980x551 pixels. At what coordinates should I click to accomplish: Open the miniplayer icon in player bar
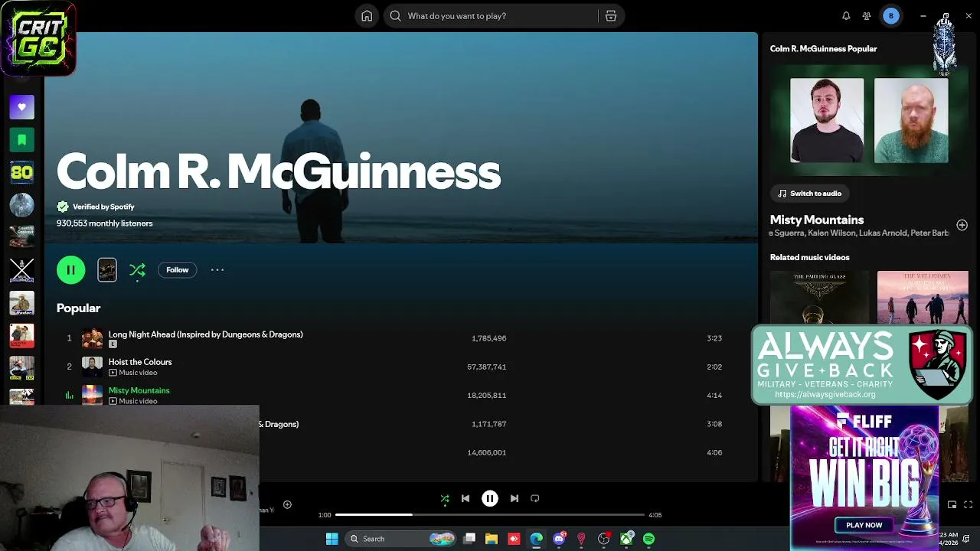[x=952, y=504]
